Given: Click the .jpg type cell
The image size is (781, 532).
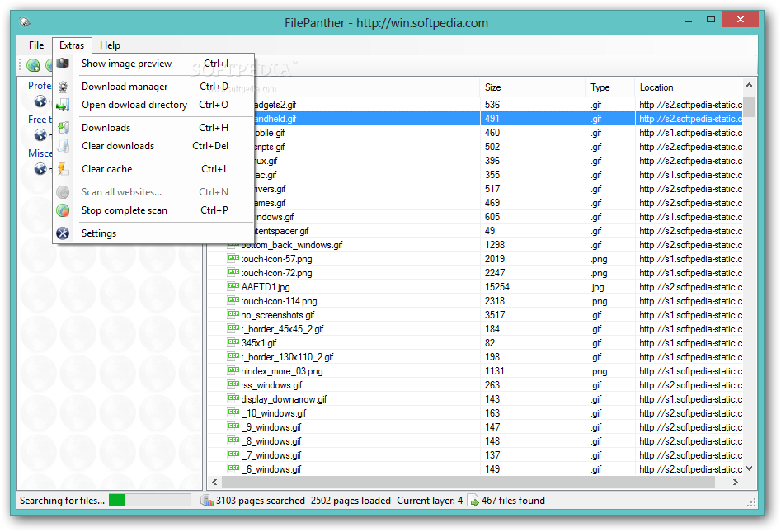Looking at the screenshot, I should [597, 287].
